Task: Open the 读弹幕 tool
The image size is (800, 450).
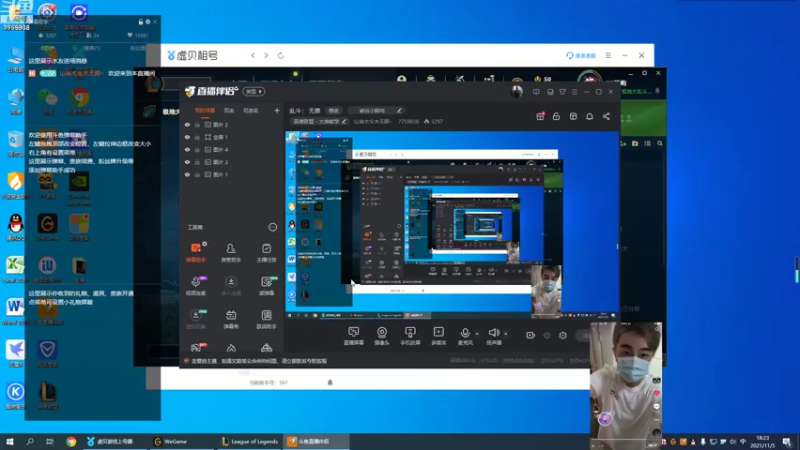Action: coord(266,286)
